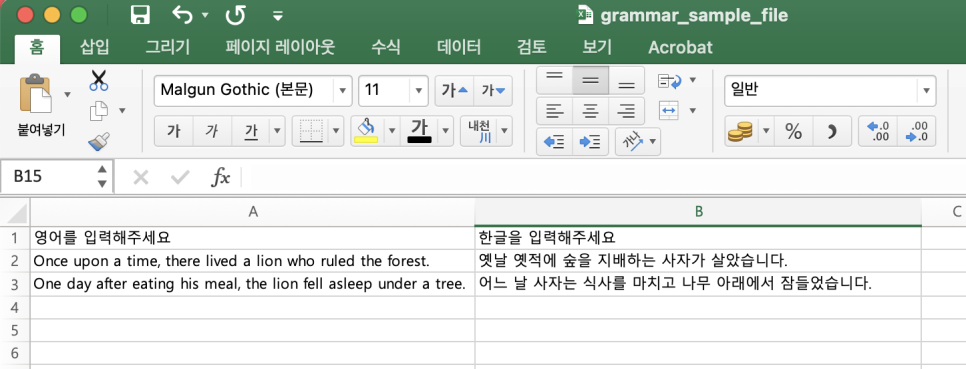Click the 붙여넣기 paste clipboard icon
This screenshot has width=966, height=369.
point(36,94)
